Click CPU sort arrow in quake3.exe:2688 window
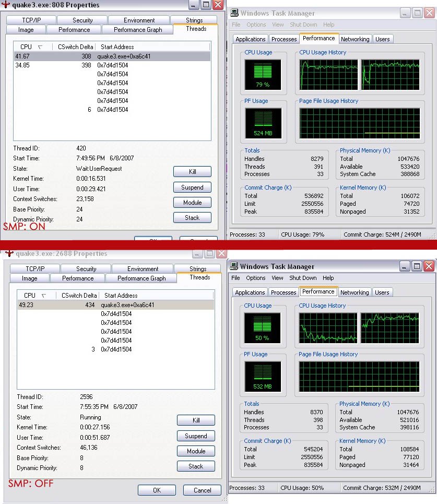Screen dimensions: 437x504 44,296
